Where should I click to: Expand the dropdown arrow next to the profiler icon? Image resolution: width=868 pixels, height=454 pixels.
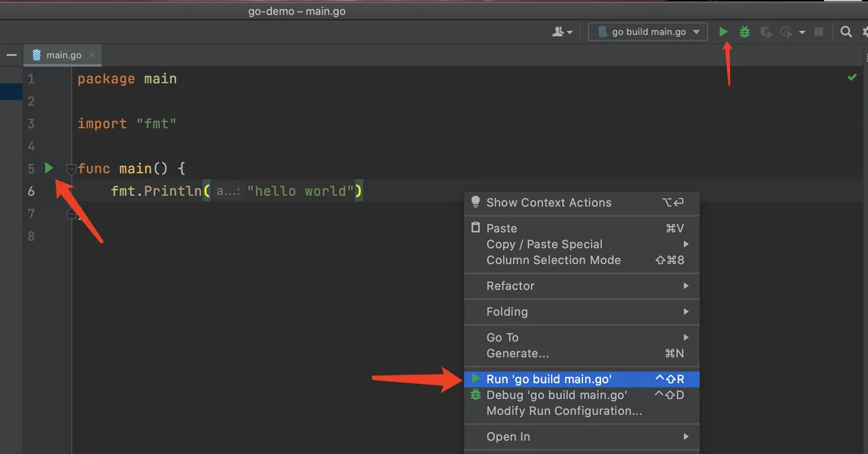point(801,33)
